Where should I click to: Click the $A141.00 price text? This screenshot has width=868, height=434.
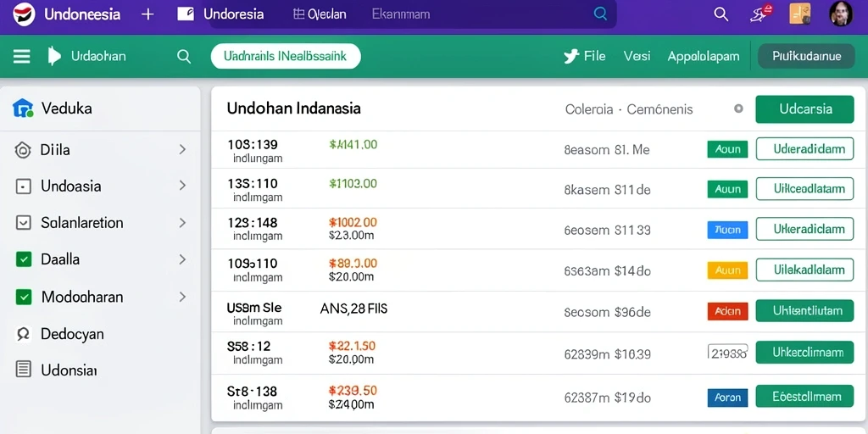[353, 145]
